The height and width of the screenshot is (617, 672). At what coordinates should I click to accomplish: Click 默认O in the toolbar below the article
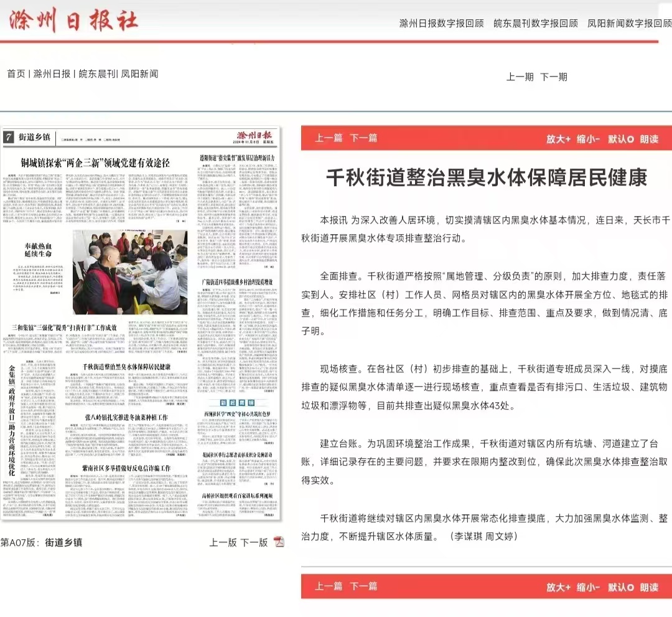(x=621, y=587)
